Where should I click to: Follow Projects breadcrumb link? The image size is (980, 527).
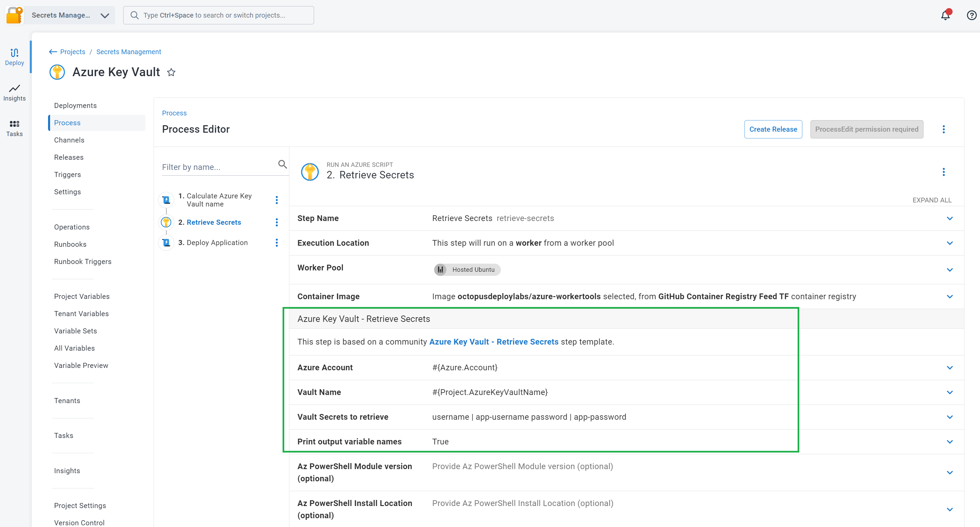point(73,52)
